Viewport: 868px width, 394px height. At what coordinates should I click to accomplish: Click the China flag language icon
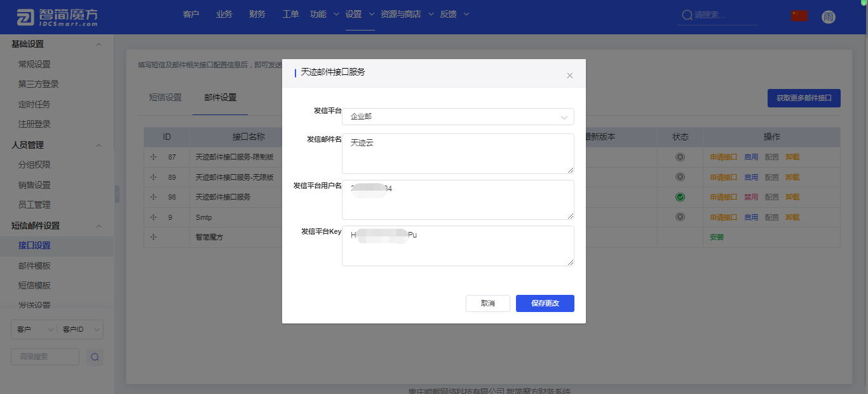tap(799, 16)
